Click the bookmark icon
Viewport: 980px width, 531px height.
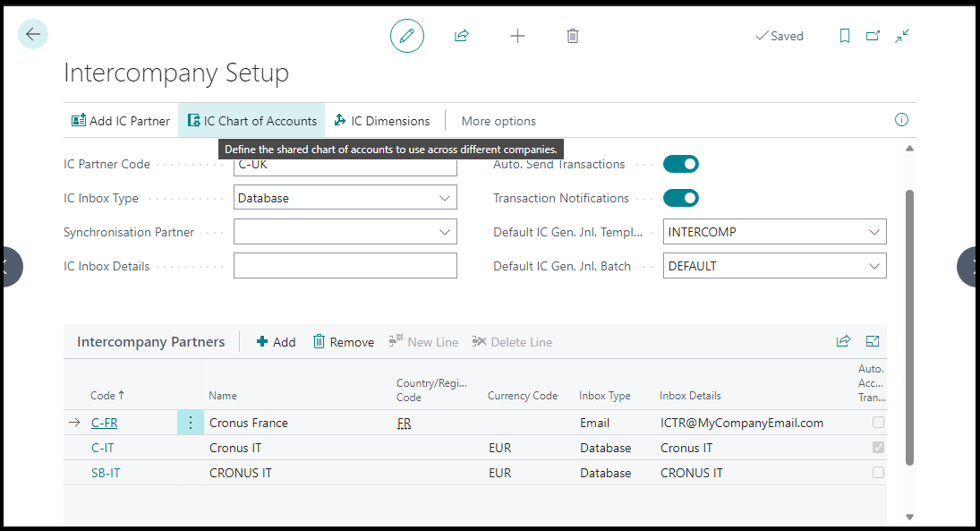coord(845,36)
